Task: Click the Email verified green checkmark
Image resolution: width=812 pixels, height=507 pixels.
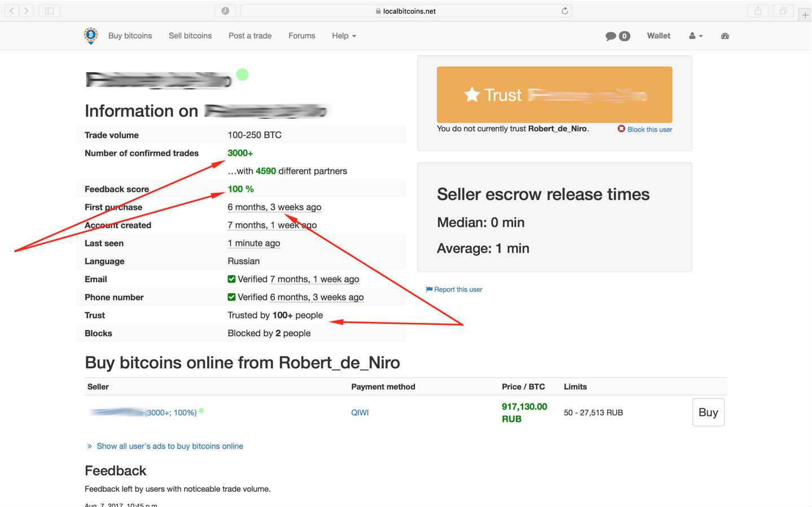Action: click(x=231, y=279)
